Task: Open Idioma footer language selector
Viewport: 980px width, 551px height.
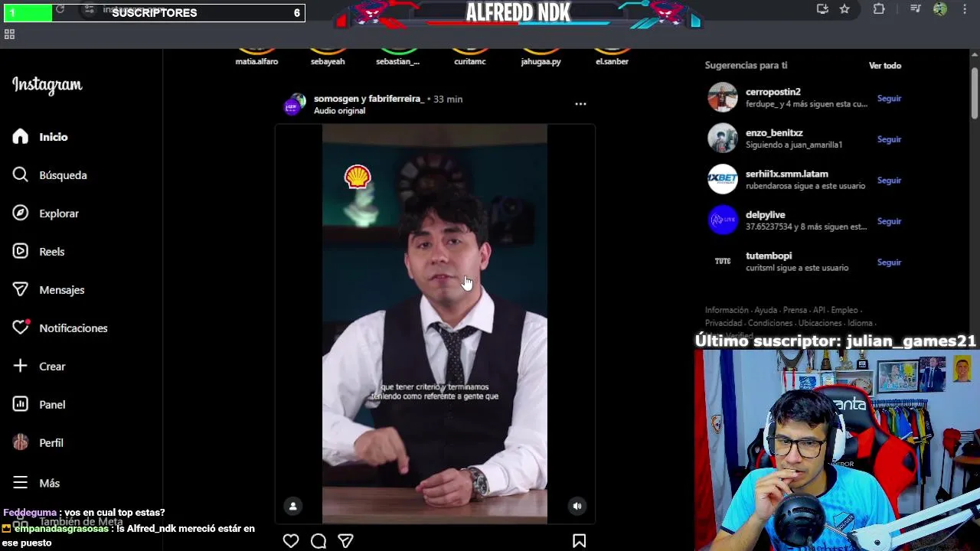Action: click(860, 323)
